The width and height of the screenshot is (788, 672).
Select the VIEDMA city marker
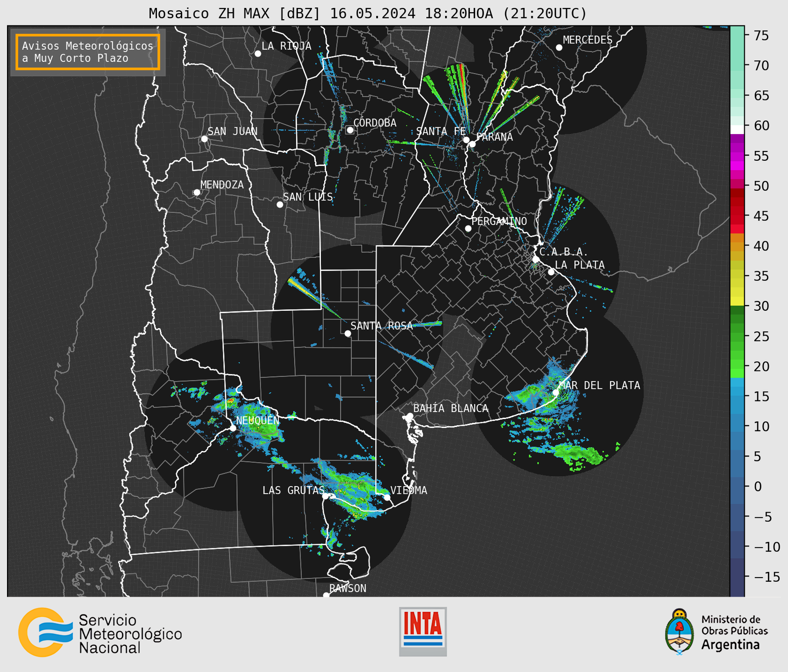pyautogui.click(x=387, y=497)
